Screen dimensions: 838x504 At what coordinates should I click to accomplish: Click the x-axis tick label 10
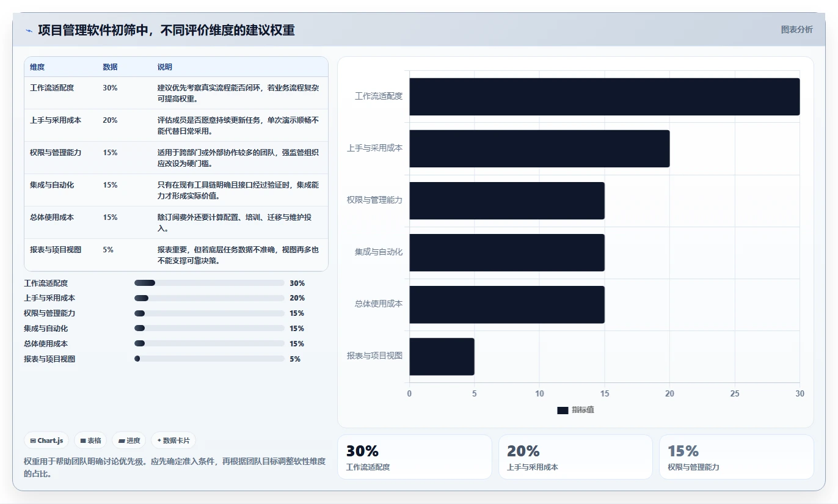point(539,394)
